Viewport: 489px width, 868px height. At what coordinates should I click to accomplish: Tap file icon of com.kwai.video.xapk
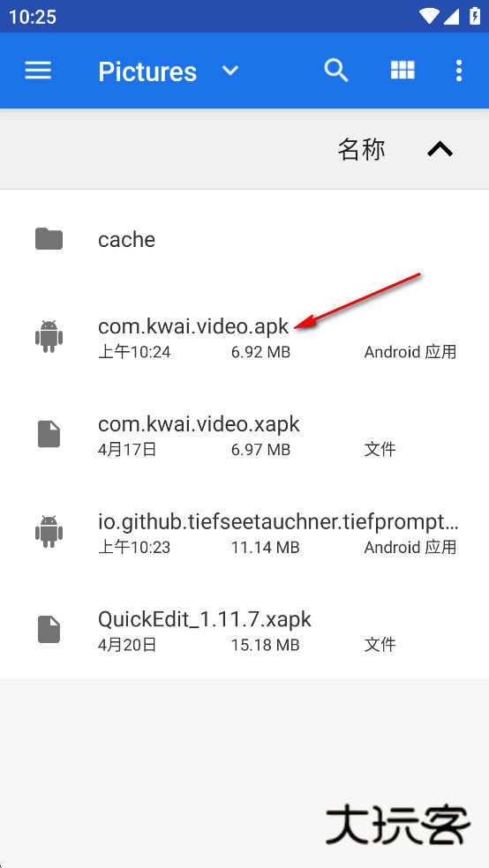49,434
